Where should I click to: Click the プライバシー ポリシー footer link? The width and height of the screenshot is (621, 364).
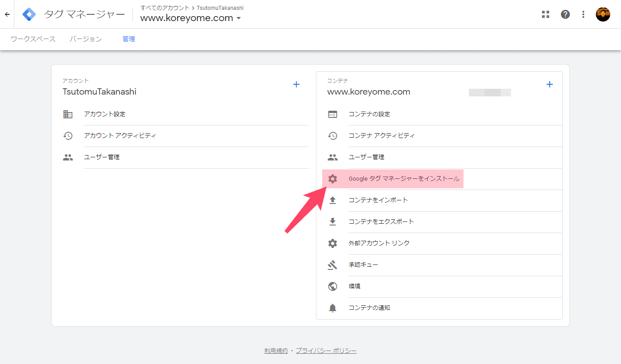(x=326, y=351)
